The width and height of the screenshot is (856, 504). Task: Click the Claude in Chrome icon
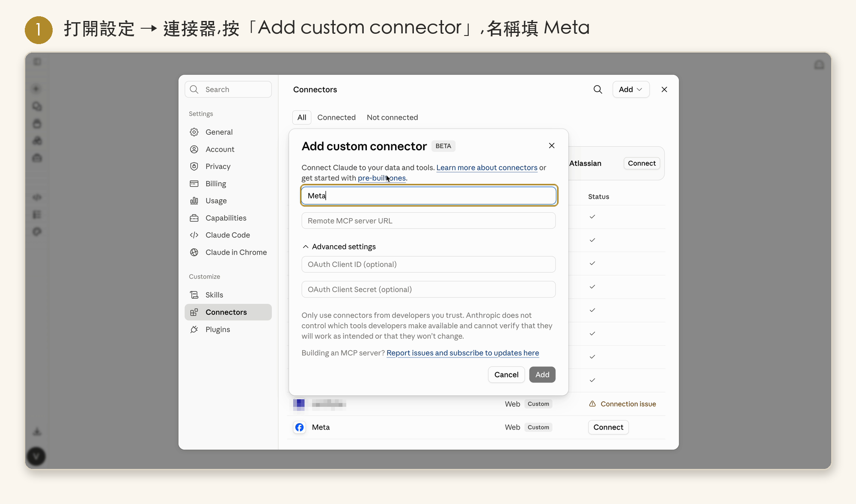[x=194, y=252]
